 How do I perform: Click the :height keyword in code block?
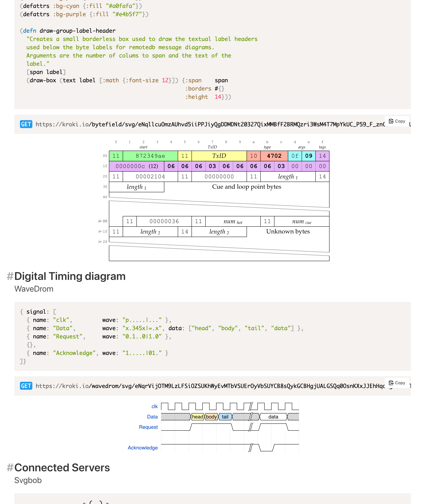coord(196,97)
